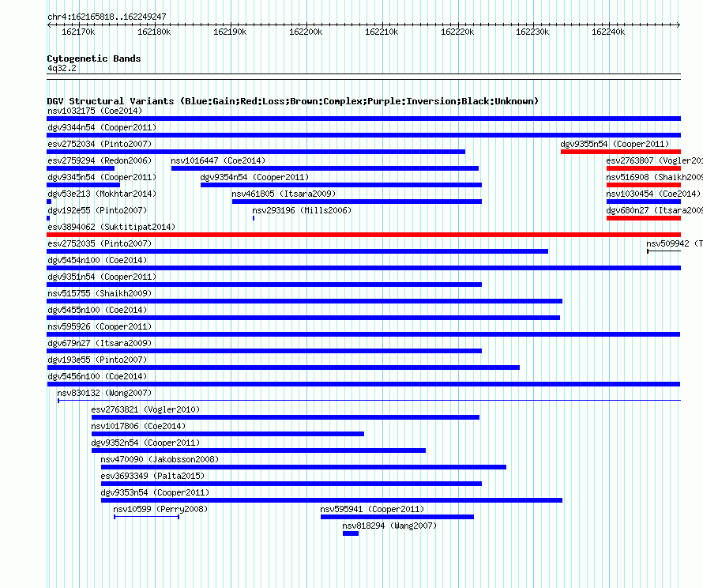Click the black nsv509942 unknown-type line

point(664,251)
